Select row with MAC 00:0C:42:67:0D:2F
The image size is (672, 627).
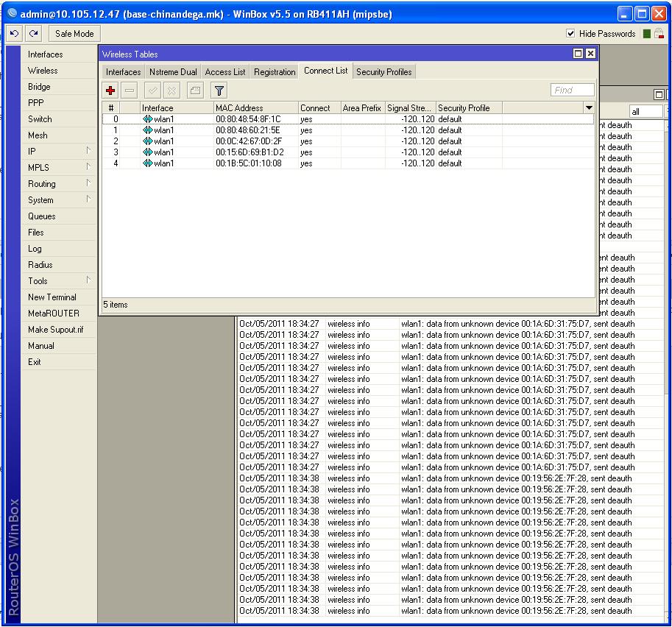click(348, 141)
